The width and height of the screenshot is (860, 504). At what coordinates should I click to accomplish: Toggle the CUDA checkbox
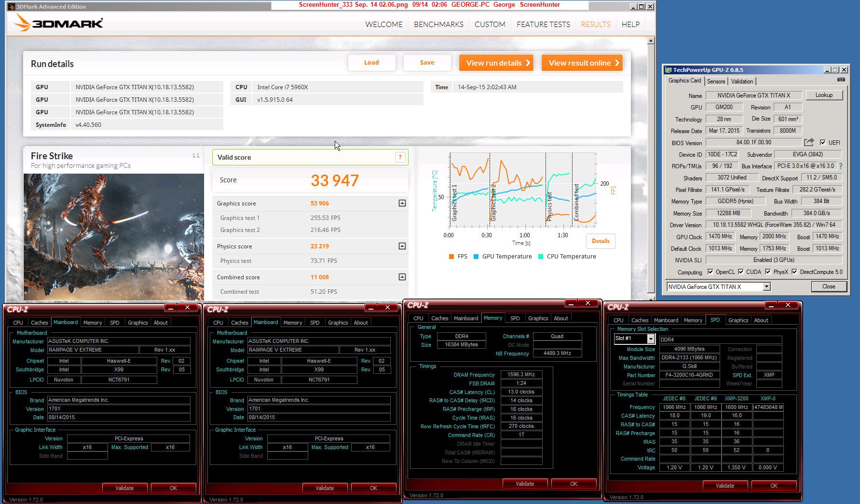(x=741, y=272)
